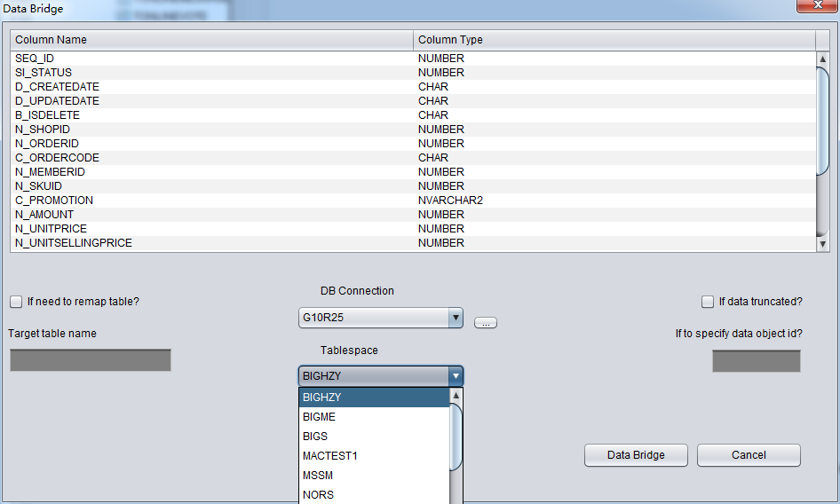Check the 'If data truncated?' checkbox
840x504 pixels.
[x=708, y=302]
